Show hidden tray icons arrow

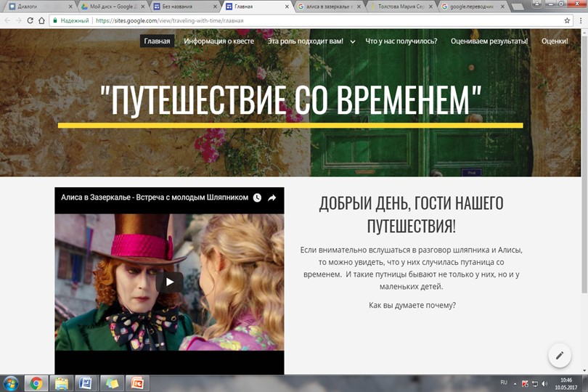point(515,384)
